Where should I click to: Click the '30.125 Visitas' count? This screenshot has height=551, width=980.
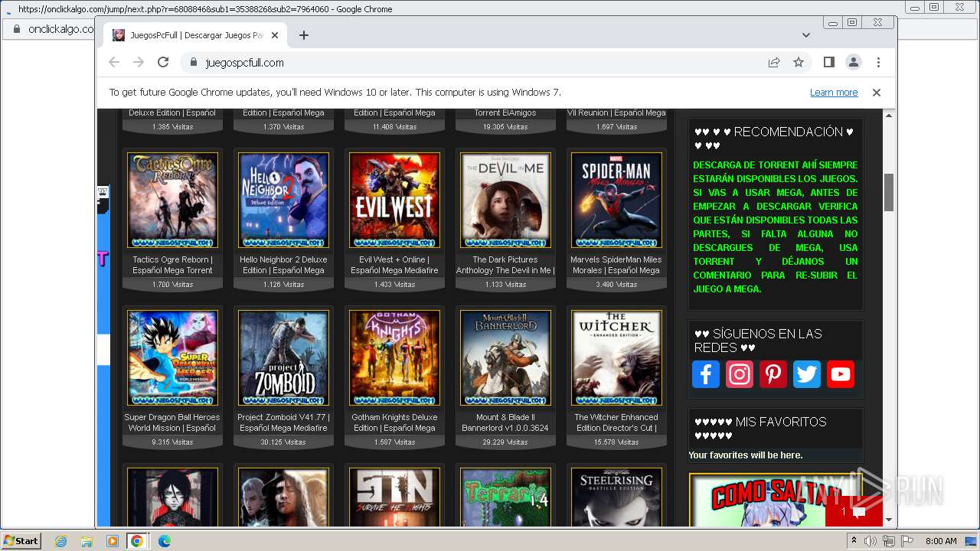click(x=283, y=442)
